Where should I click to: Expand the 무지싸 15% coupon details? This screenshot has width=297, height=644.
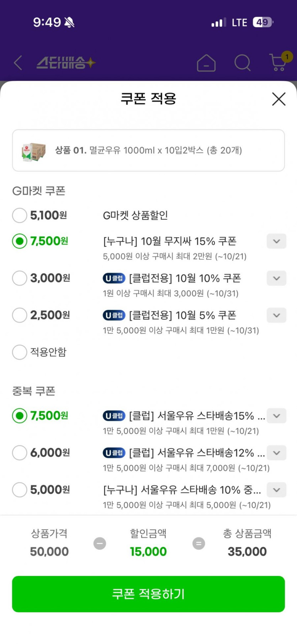click(x=276, y=241)
